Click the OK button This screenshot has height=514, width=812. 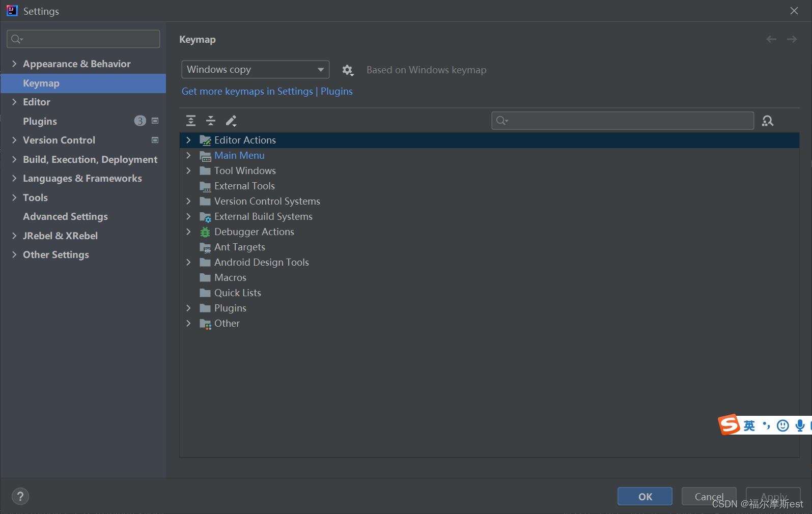(645, 496)
